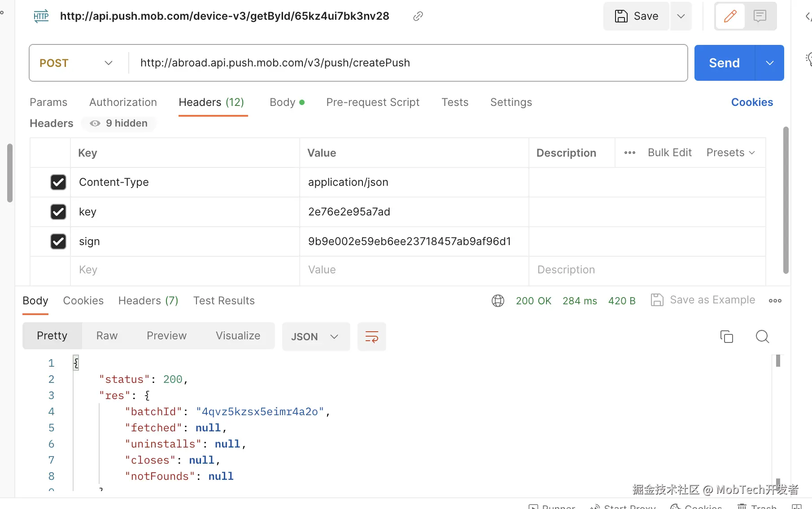
Task: Click the request URL field
Action: coord(404,63)
